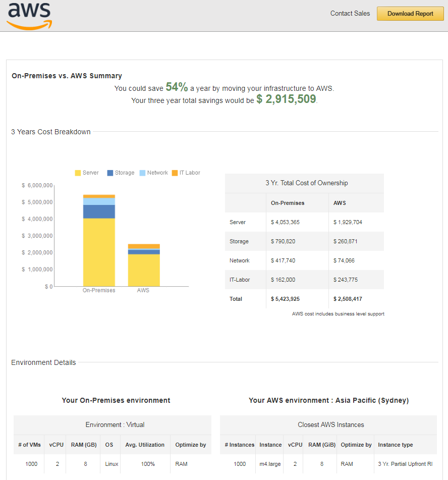The width and height of the screenshot is (448, 480).
Task: Click the Server legend color swatch
Action: [78, 173]
